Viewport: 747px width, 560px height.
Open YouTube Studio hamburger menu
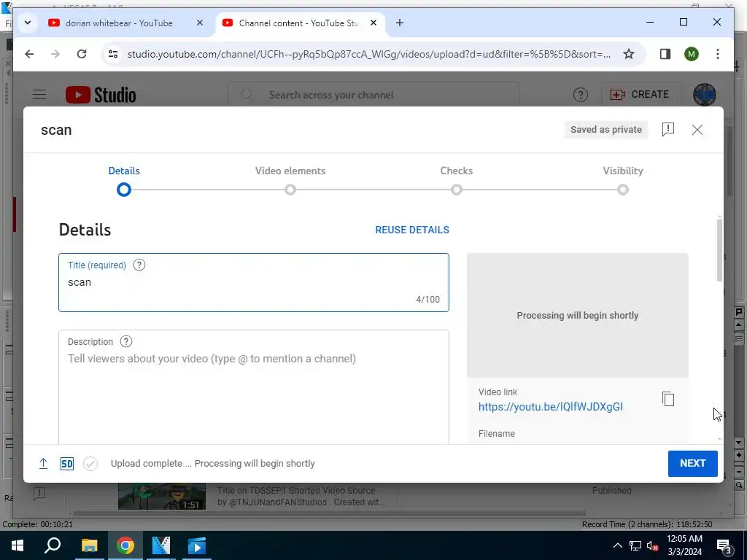click(x=39, y=95)
